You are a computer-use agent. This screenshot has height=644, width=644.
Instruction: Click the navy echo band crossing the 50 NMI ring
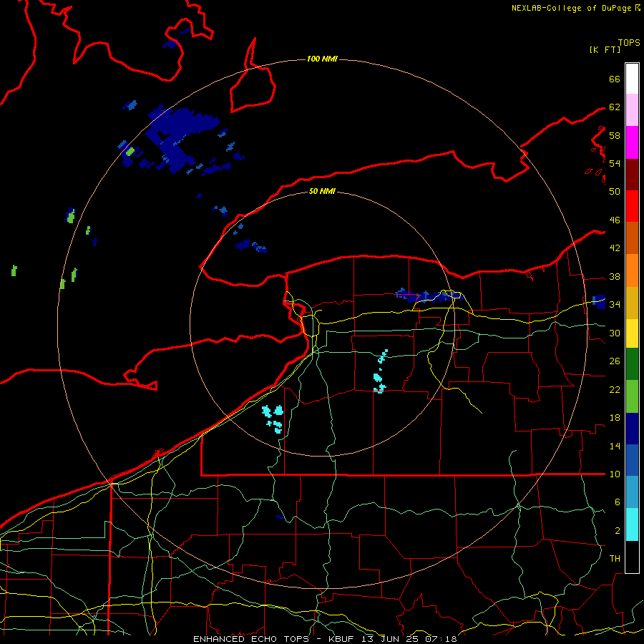429,296
